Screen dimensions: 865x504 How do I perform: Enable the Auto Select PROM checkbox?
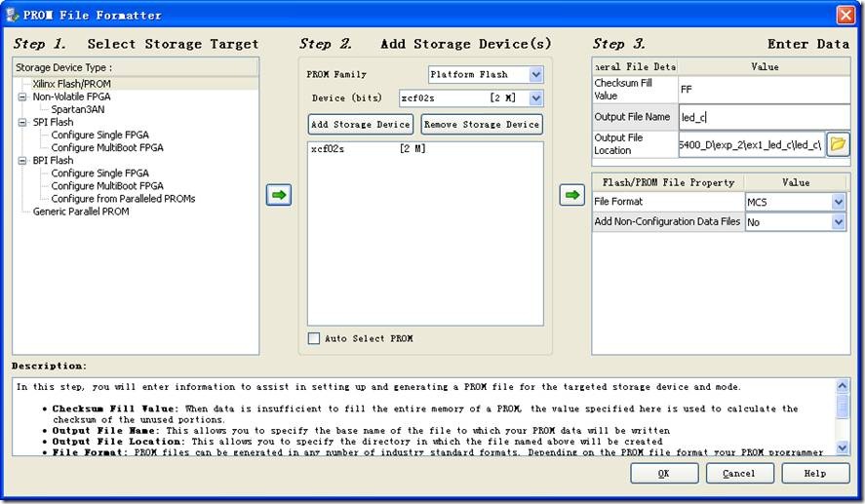pyautogui.click(x=314, y=338)
